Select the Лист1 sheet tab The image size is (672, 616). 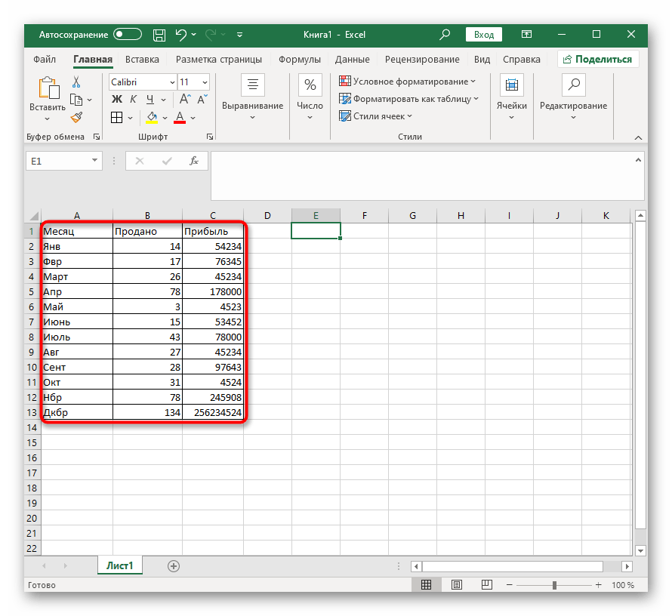pos(120,566)
